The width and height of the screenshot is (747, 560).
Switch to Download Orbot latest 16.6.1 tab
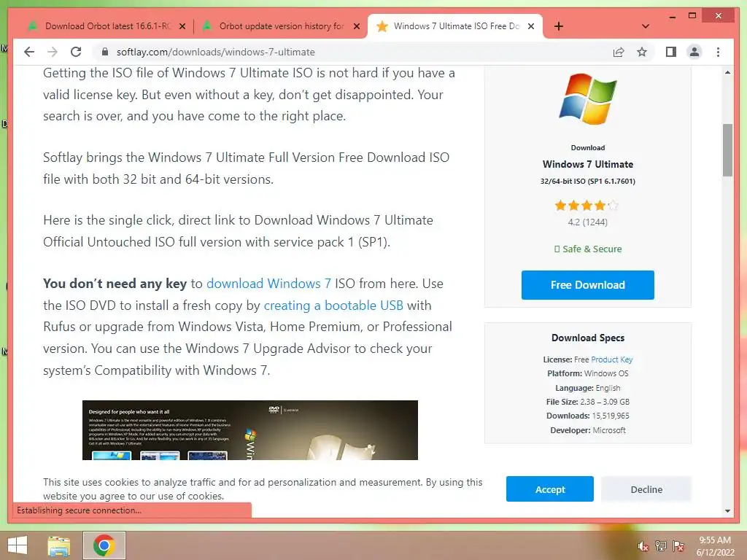click(x=107, y=26)
